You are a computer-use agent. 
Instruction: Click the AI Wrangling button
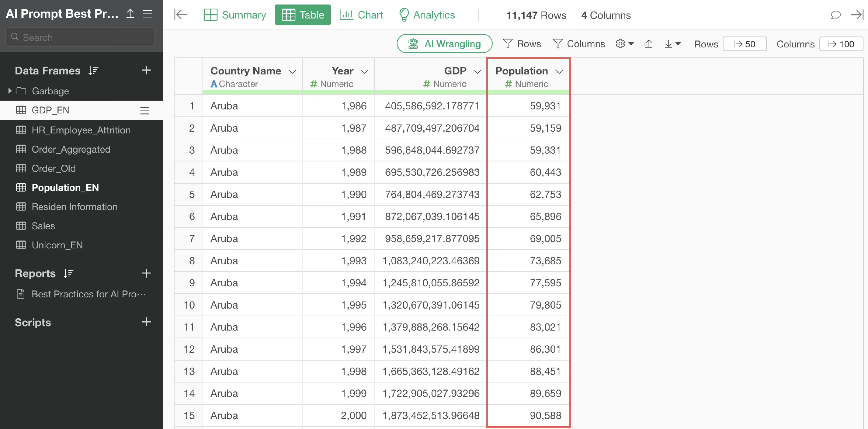[x=444, y=44]
